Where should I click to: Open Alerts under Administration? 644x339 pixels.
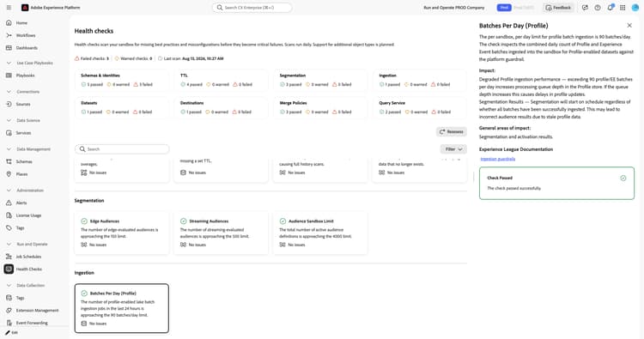[21, 203]
